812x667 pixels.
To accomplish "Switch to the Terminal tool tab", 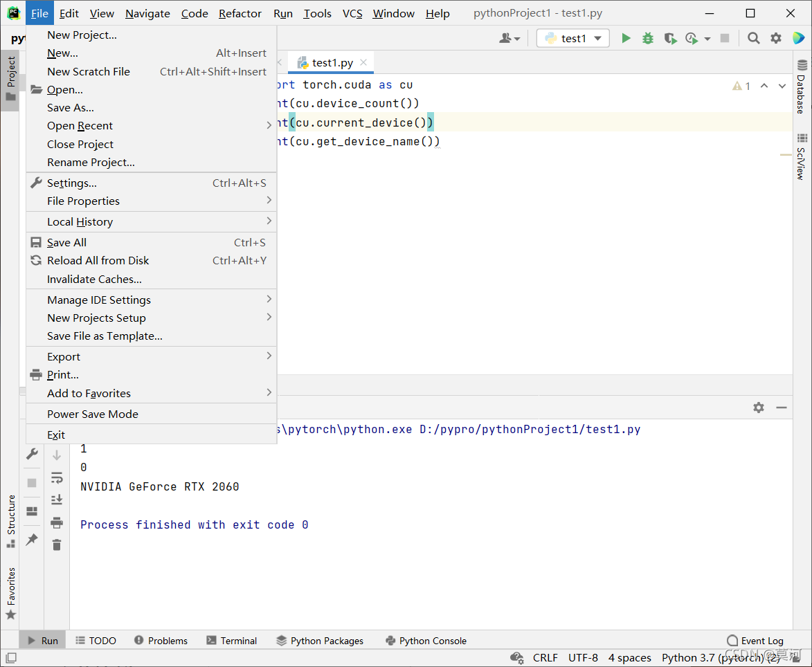I will click(231, 641).
